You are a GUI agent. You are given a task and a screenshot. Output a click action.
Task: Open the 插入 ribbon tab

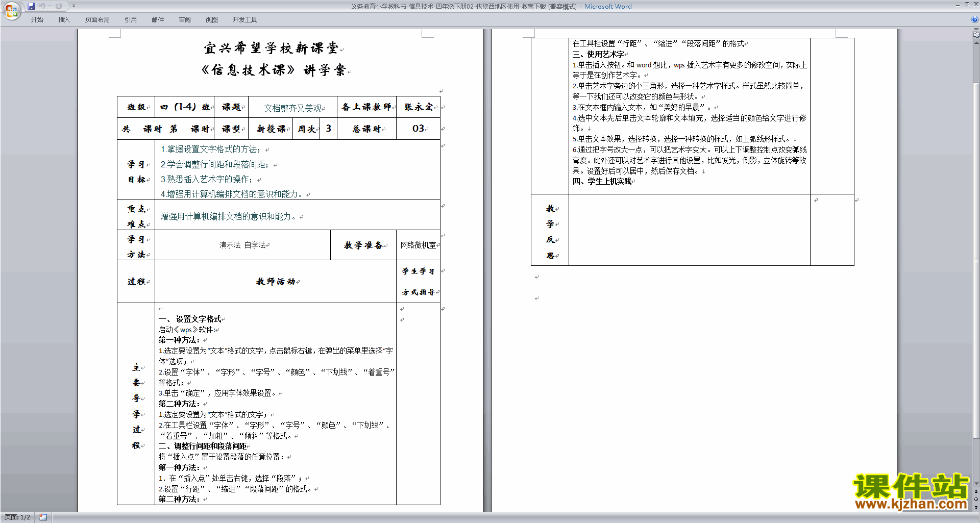coord(64,19)
